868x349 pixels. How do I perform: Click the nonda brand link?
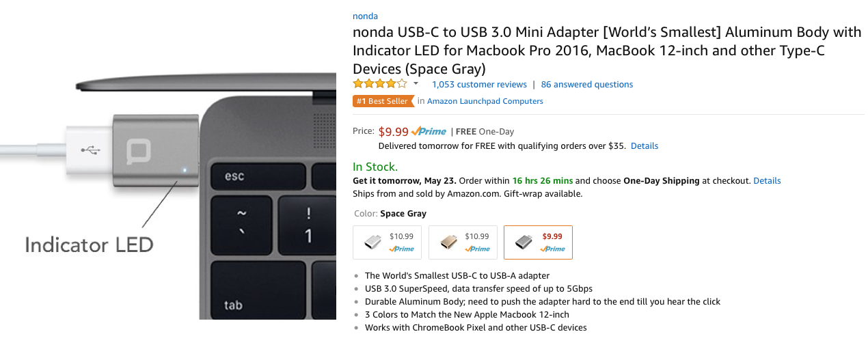pyautogui.click(x=365, y=16)
